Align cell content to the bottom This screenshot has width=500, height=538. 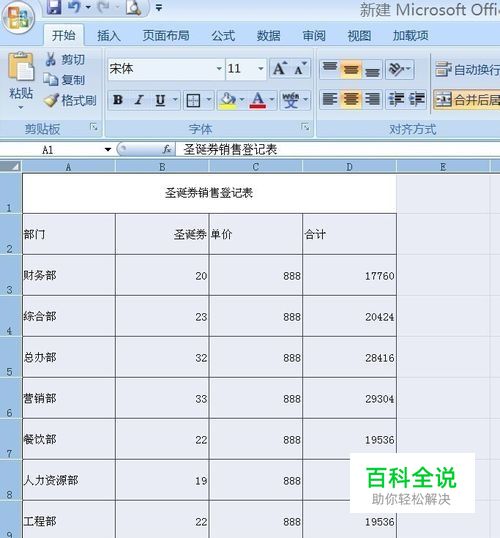372,69
